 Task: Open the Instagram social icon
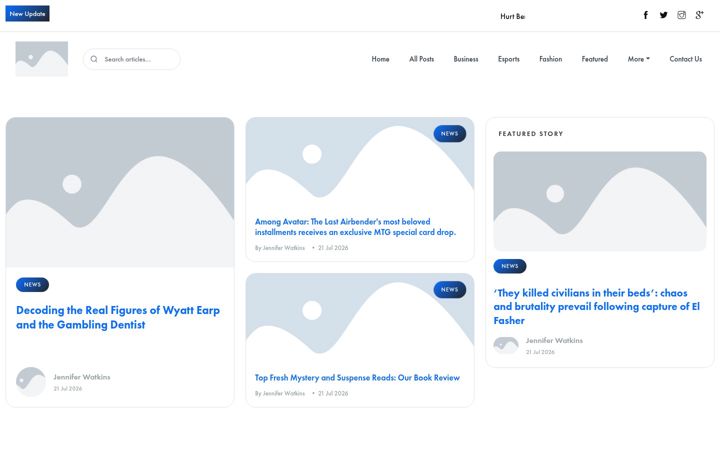[681, 15]
